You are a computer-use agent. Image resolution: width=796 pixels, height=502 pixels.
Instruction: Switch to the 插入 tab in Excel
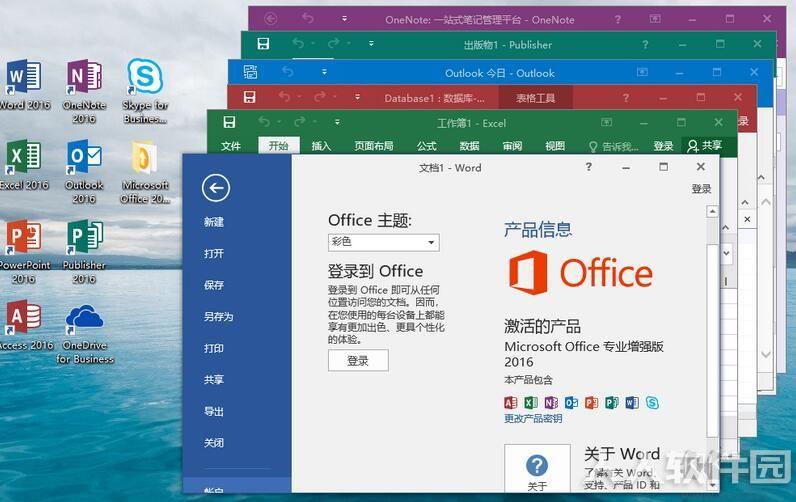321,146
